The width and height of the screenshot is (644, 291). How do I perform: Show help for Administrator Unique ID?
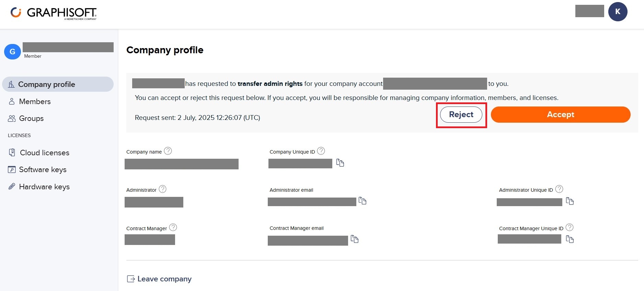(559, 189)
